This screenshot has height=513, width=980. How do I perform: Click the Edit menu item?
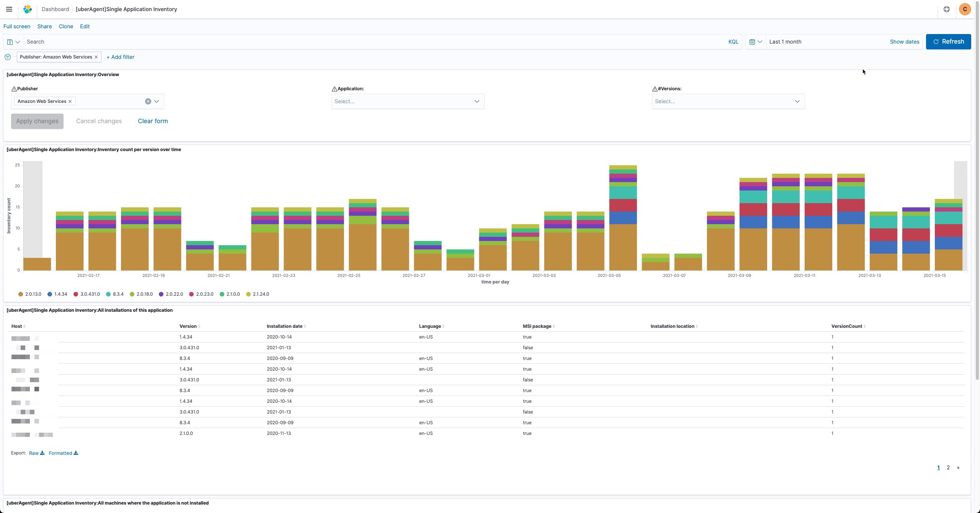tap(85, 26)
